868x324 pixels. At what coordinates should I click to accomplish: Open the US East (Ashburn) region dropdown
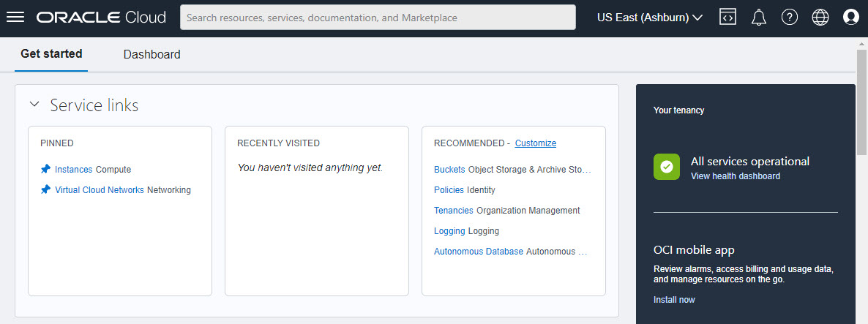649,18
